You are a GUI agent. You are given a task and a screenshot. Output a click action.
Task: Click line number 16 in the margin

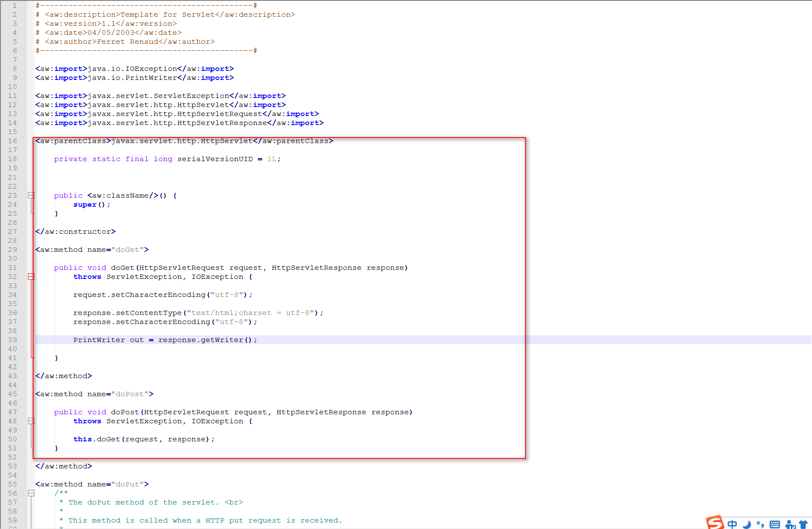click(x=12, y=141)
